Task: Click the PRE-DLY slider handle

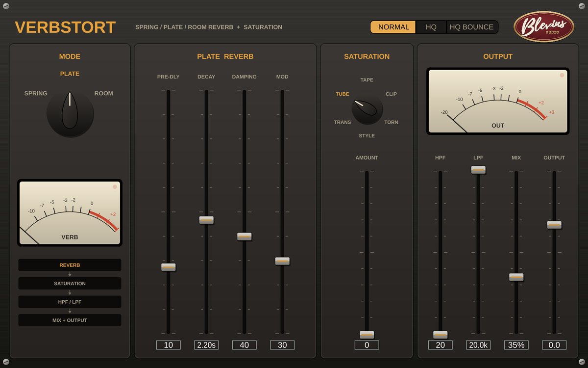Action: [x=168, y=267]
